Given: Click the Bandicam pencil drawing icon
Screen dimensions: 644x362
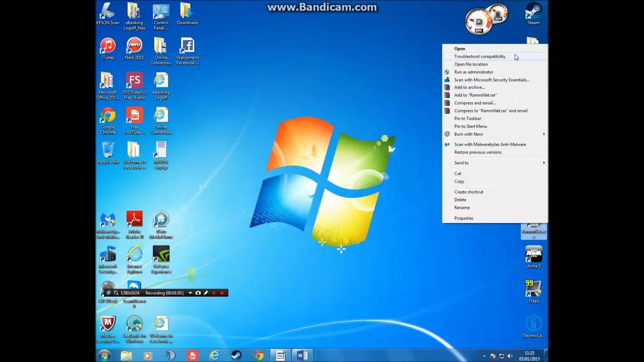Looking at the screenshot, I should coord(206,293).
